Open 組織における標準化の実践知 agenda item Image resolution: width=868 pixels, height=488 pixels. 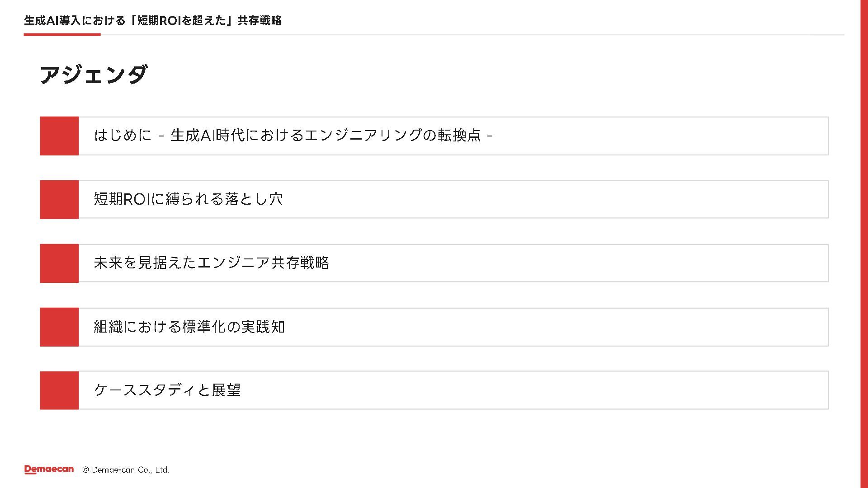(189, 327)
